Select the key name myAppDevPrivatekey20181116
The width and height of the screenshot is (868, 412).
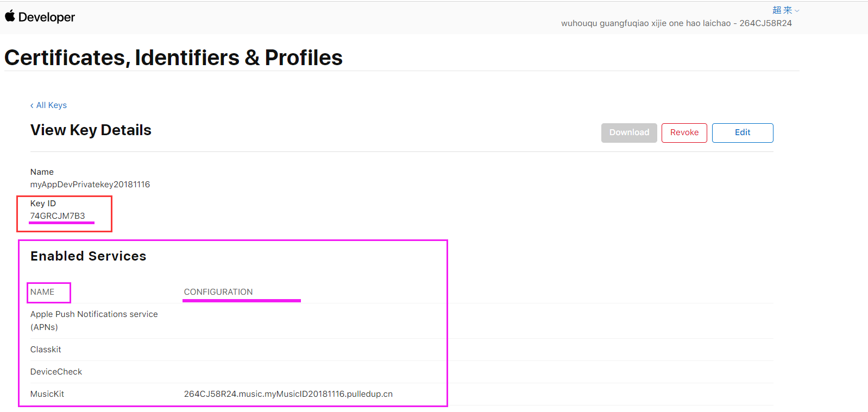point(90,185)
